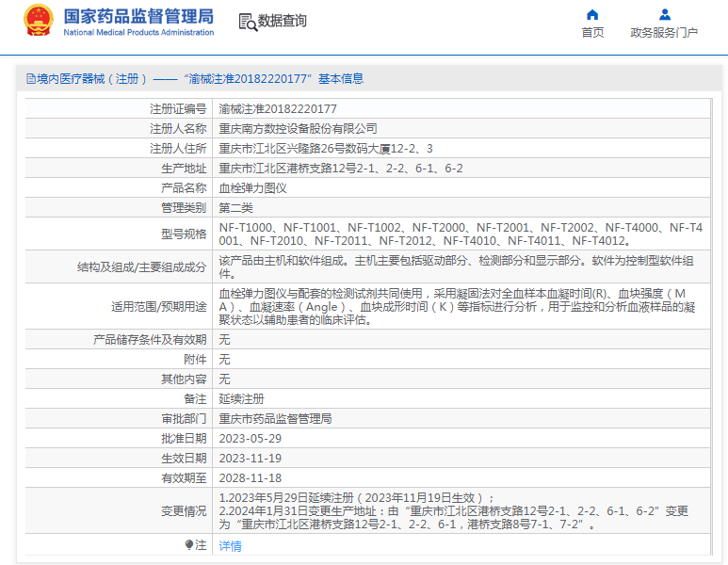Click the NF-T1000 model list cell
728x565 pixels.
point(461,234)
